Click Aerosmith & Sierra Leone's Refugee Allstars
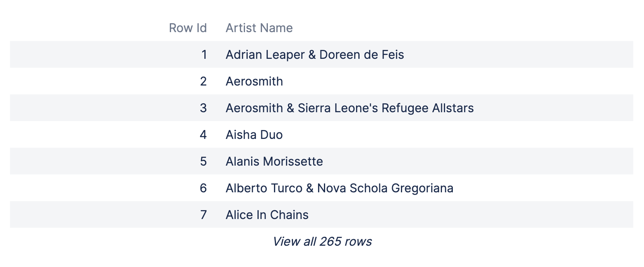The image size is (644, 267). click(x=349, y=108)
